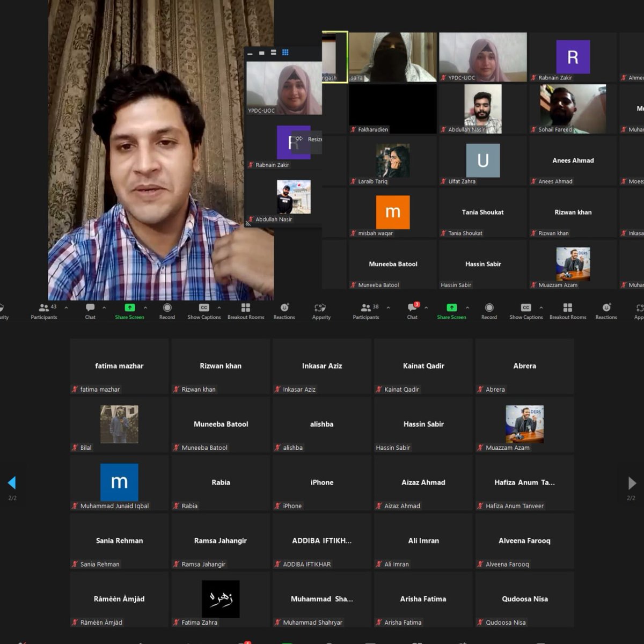Image resolution: width=644 pixels, height=644 pixels.
Task: Click the Qudoosa Nisa name tile
Action: point(525,599)
